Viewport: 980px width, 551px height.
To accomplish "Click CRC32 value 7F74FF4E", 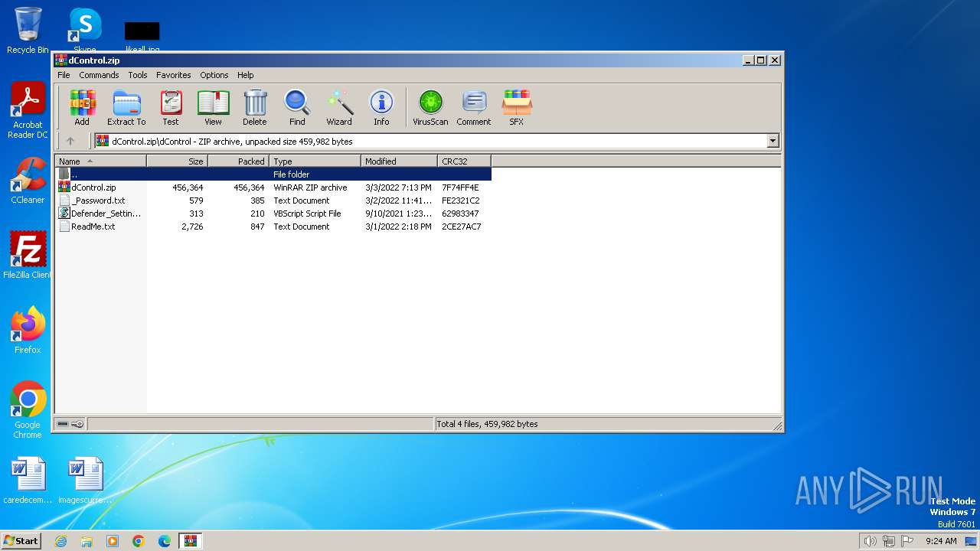I will click(460, 187).
